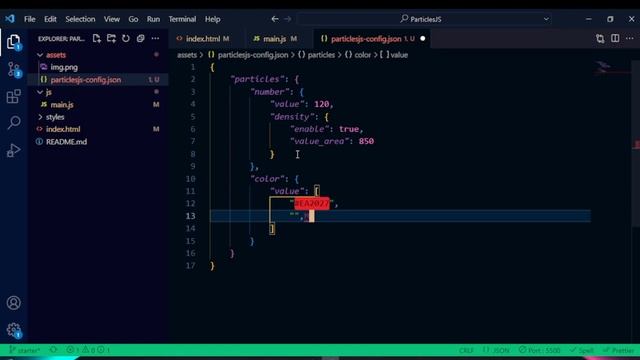Open the Extensions view

coord(13,96)
